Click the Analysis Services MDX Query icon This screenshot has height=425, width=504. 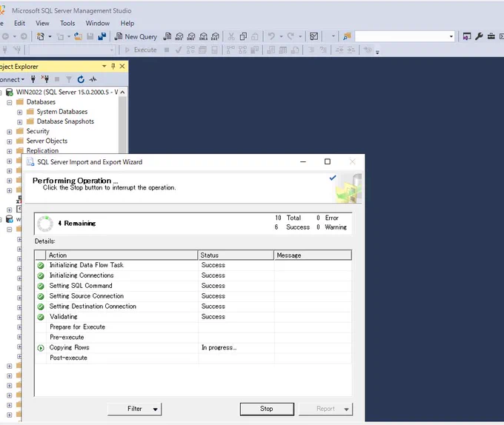click(x=179, y=36)
